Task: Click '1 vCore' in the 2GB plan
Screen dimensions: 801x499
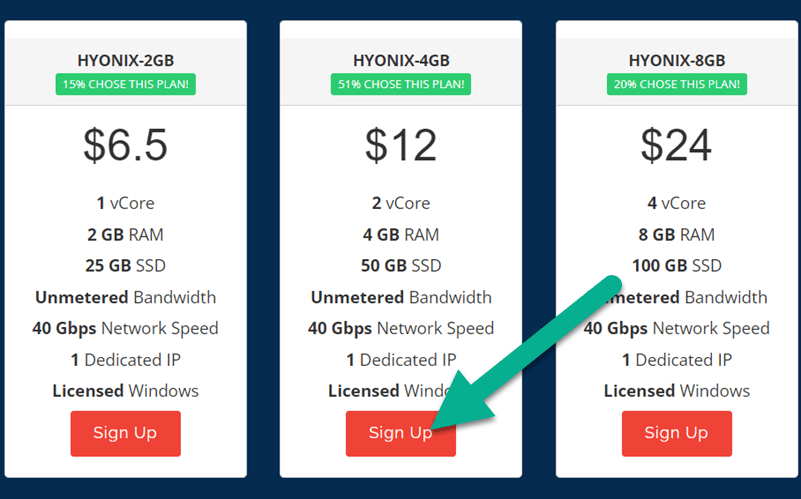Action: [125, 203]
